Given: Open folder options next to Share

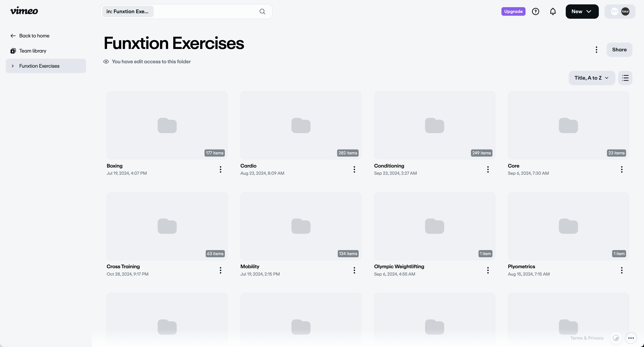Looking at the screenshot, I should [x=596, y=50].
